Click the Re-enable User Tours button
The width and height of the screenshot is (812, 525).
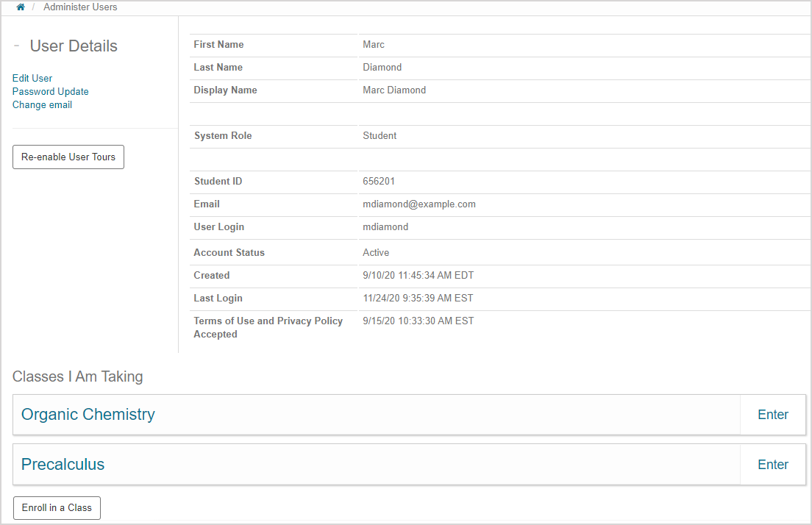[68, 157]
